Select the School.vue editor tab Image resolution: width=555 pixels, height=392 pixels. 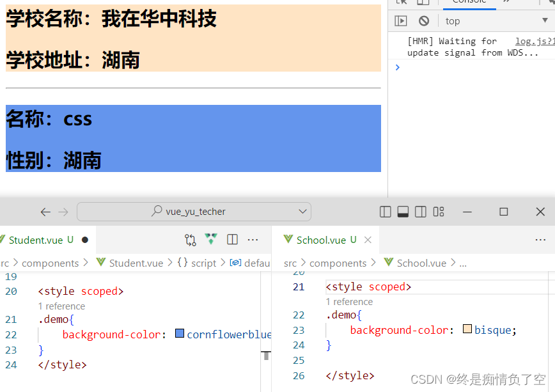tap(323, 239)
